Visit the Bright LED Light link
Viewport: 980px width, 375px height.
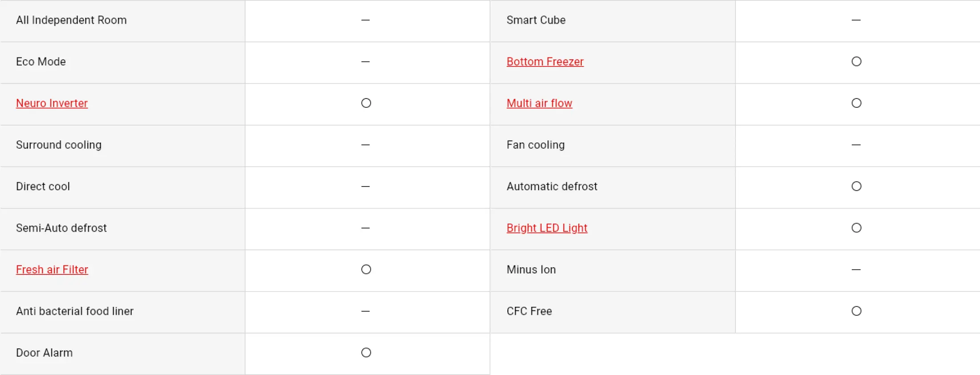(x=547, y=228)
